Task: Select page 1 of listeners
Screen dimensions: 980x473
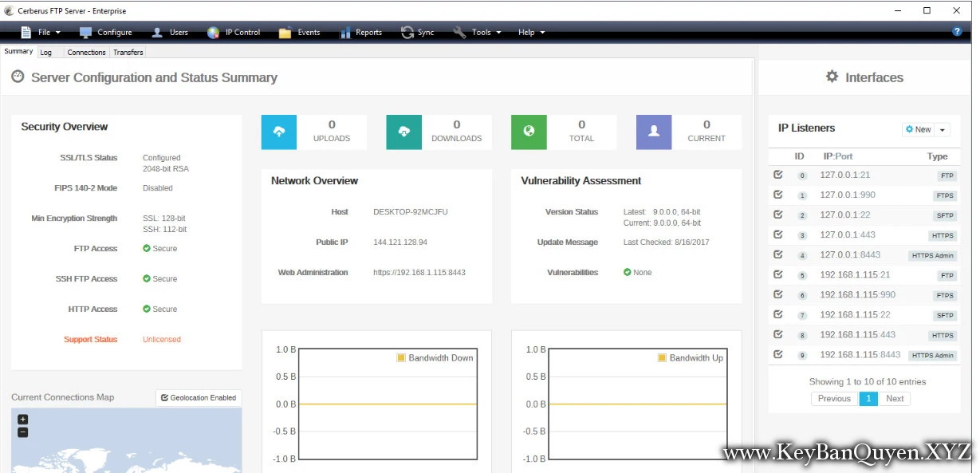Action: point(868,399)
